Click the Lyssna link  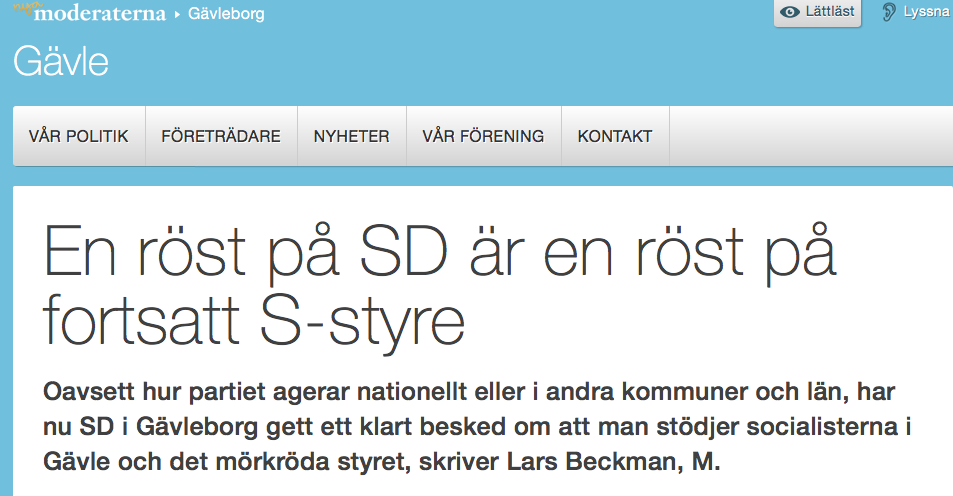click(925, 12)
